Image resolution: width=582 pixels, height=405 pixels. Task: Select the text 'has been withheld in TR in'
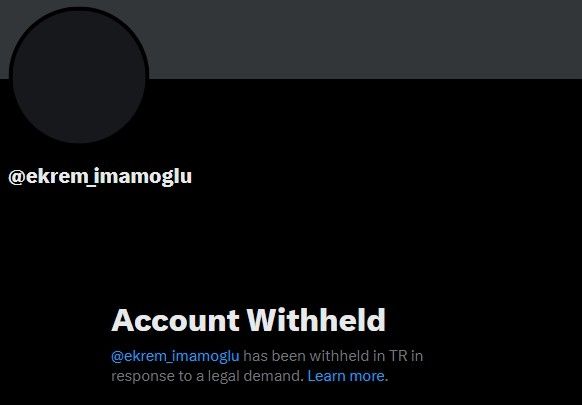(333, 356)
